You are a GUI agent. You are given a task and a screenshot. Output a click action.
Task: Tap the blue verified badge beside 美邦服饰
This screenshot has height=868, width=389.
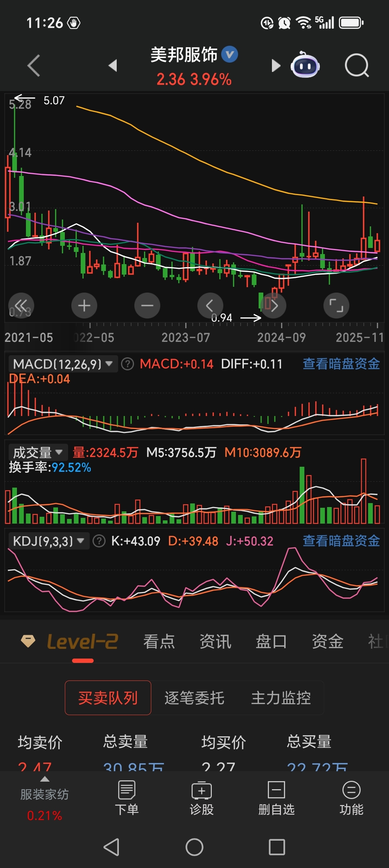tap(229, 54)
